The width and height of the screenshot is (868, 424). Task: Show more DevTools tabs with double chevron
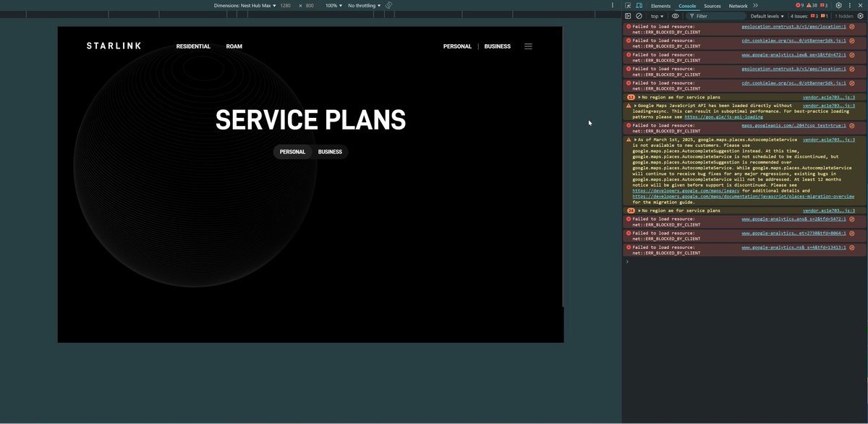[755, 6]
